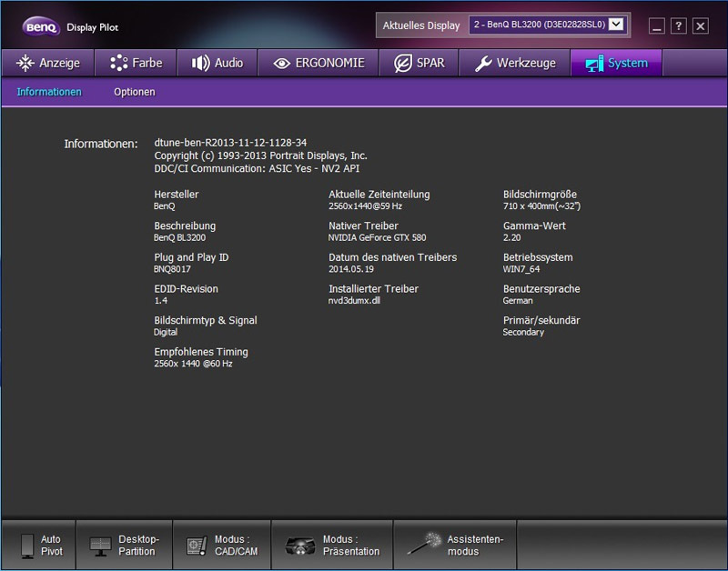Enable Modus Präsentation button
This screenshot has width=728, height=571.
point(332,545)
